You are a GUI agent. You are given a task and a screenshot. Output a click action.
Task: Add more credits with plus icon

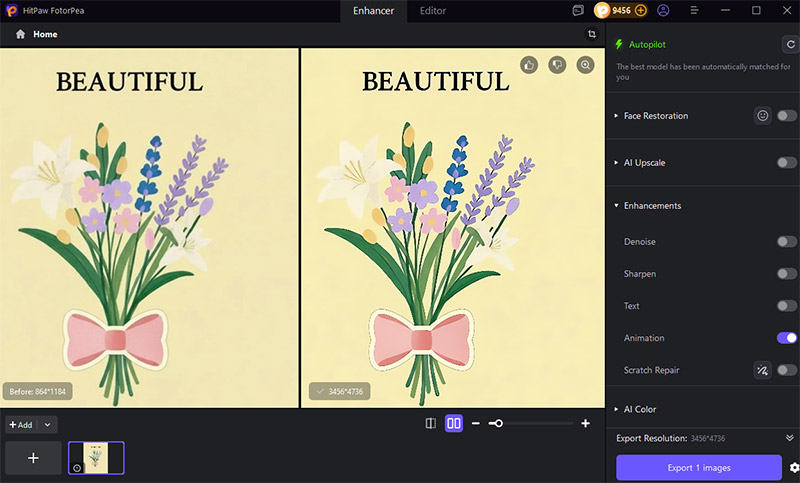641,10
